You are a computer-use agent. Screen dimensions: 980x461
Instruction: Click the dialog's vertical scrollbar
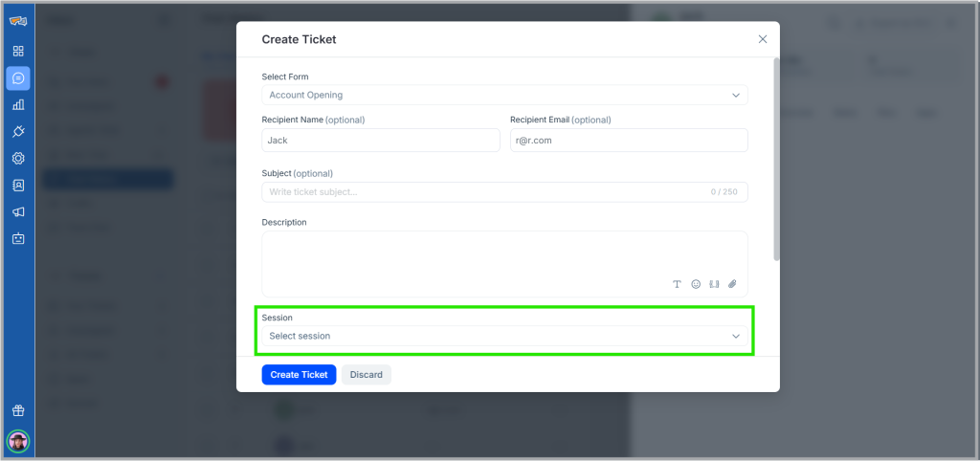777,160
